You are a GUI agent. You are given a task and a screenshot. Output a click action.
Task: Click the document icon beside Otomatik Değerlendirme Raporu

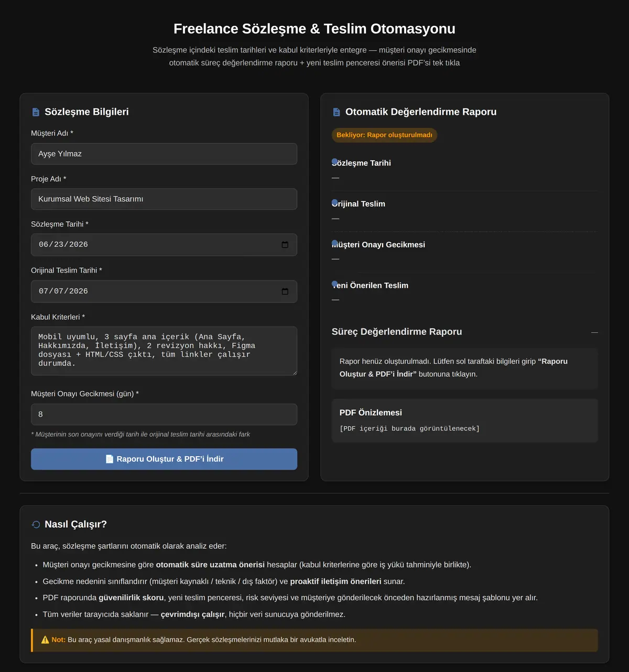pyautogui.click(x=337, y=112)
